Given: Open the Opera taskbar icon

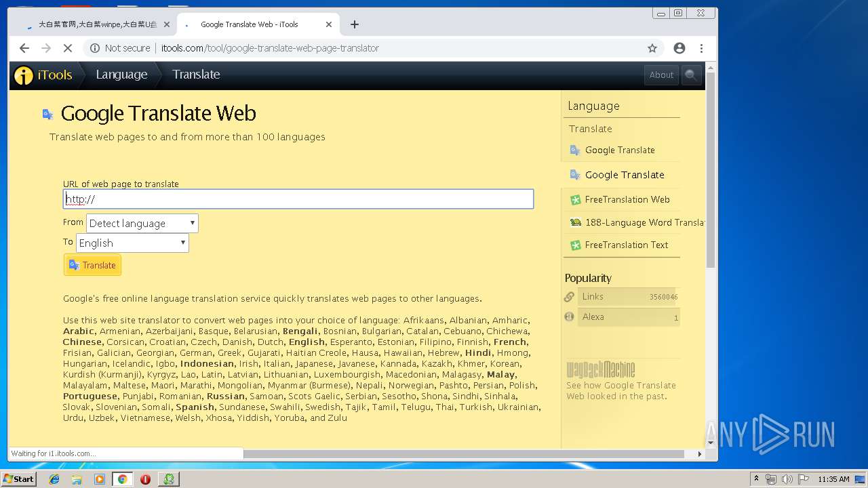Looking at the screenshot, I should coord(145,479).
